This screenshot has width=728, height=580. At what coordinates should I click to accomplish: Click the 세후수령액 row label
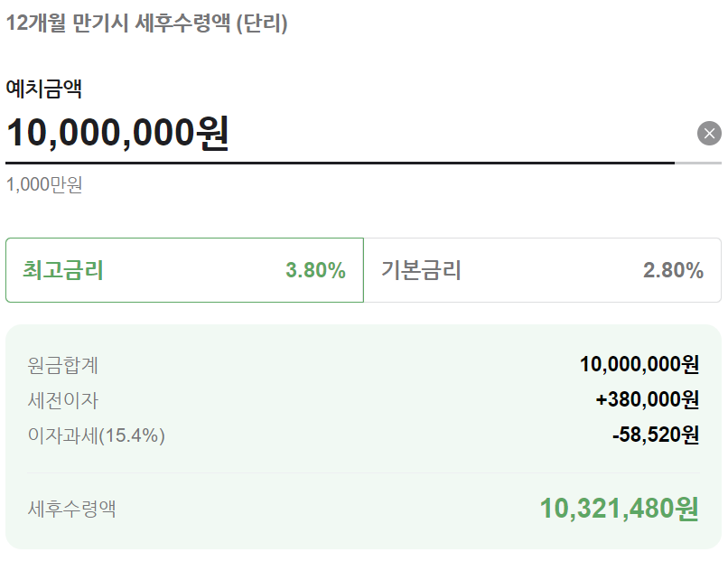point(71,509)
